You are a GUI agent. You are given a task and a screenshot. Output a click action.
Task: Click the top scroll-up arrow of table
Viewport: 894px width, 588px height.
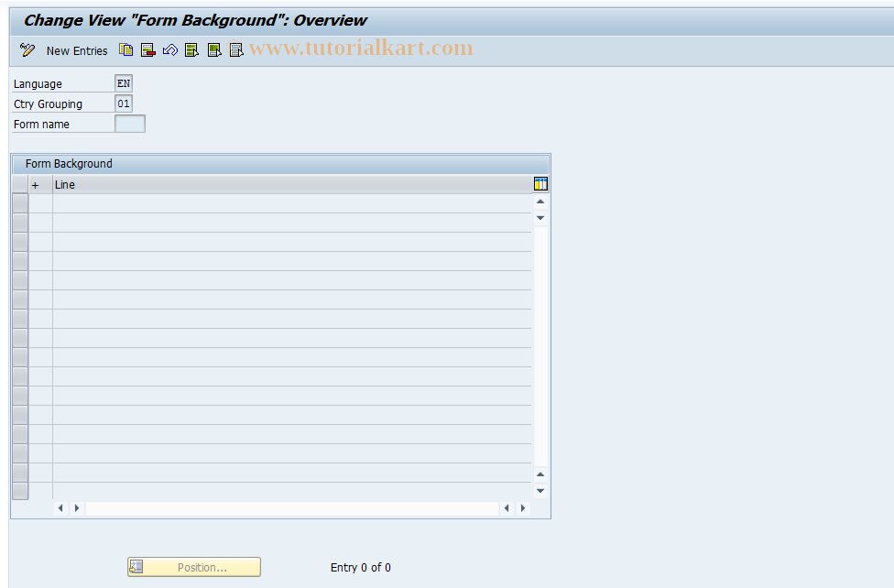(540, 201)
